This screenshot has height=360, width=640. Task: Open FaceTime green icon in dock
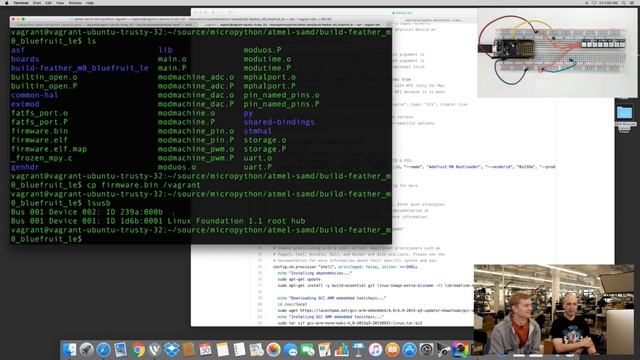(308, 350)
